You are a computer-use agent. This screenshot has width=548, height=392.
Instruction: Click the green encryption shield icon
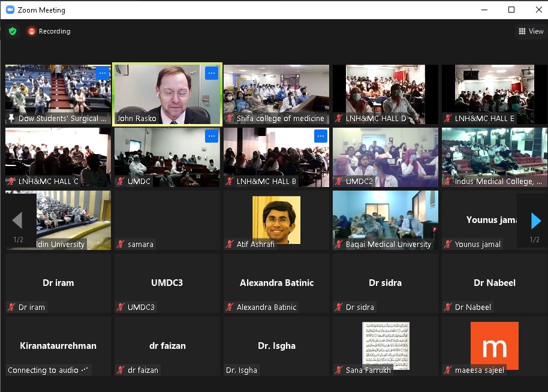tap(13, 31)
